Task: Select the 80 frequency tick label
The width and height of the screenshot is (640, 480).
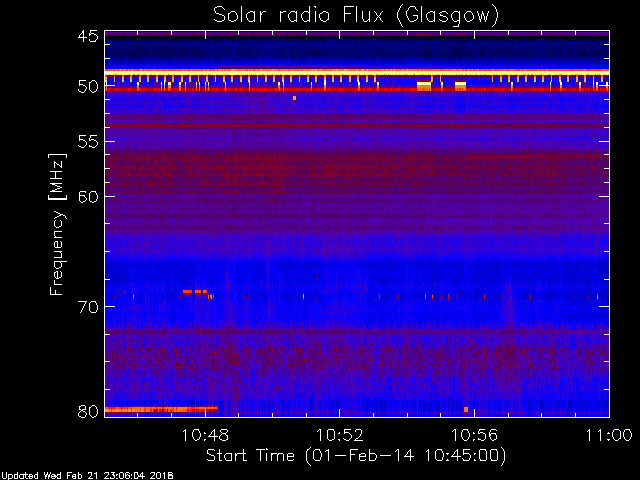Action: point(88,411)
